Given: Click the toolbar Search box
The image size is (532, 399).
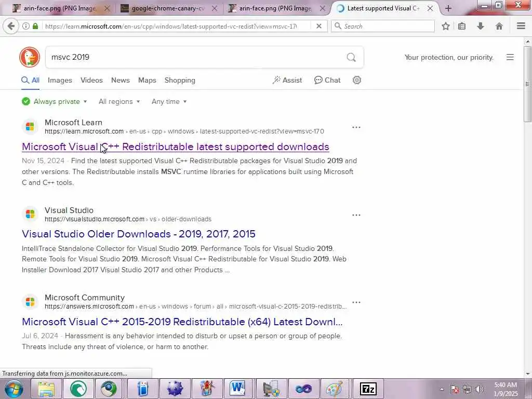Looking at the screenshot, I should (x=383, y=26).
